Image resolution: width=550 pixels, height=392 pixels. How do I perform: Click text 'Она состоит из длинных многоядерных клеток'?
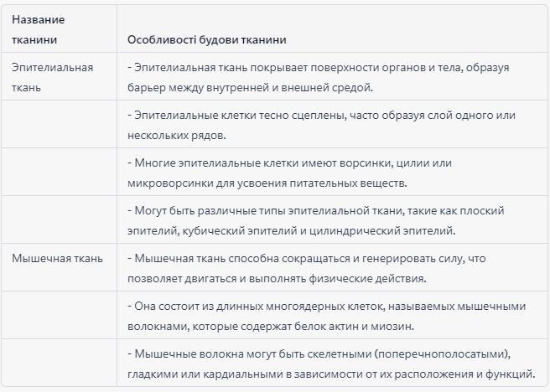click(258, 306)
